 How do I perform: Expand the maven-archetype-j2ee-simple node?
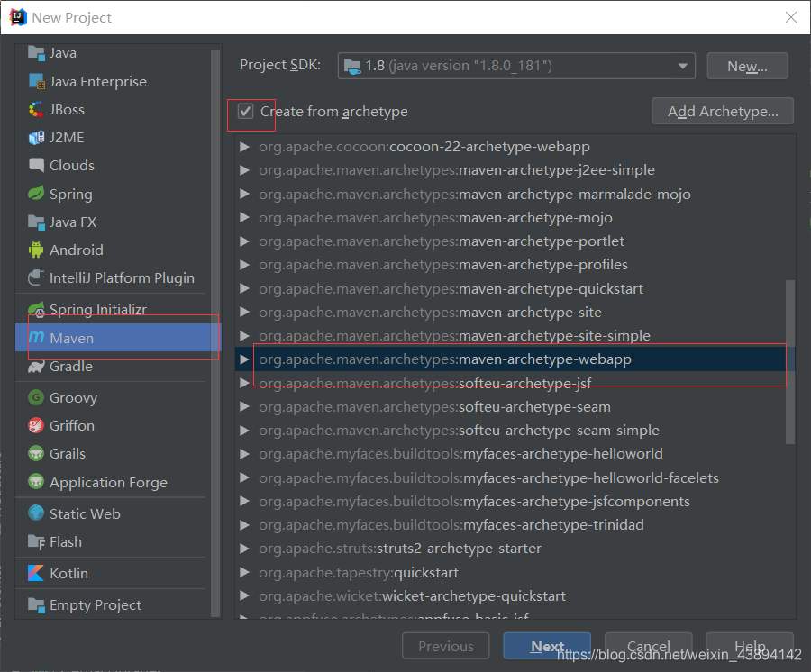point(244,170)
